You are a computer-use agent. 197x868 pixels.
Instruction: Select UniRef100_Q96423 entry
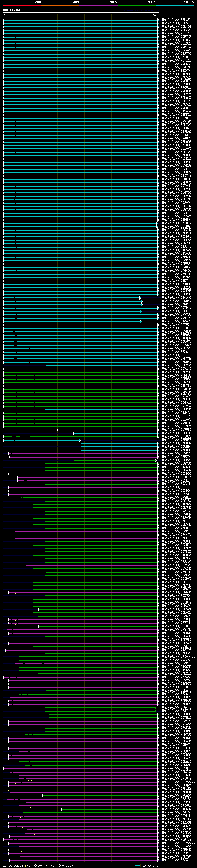pos(176,50)
